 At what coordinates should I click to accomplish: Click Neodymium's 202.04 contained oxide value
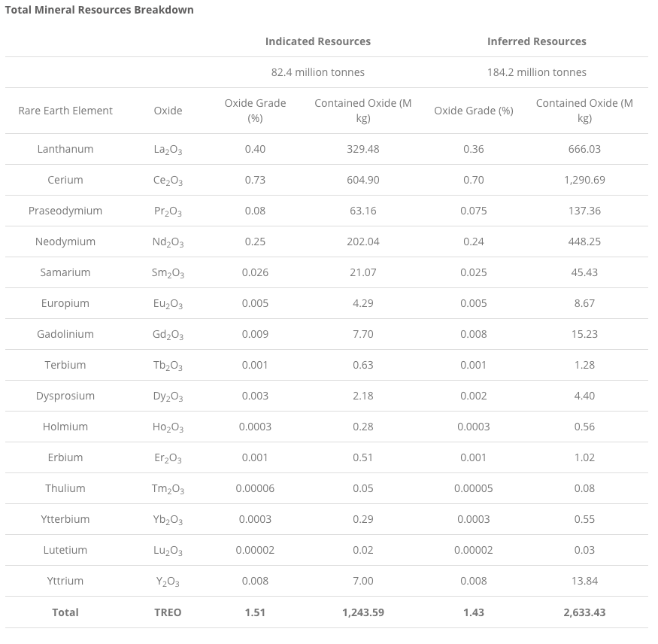tap(362, 241)
